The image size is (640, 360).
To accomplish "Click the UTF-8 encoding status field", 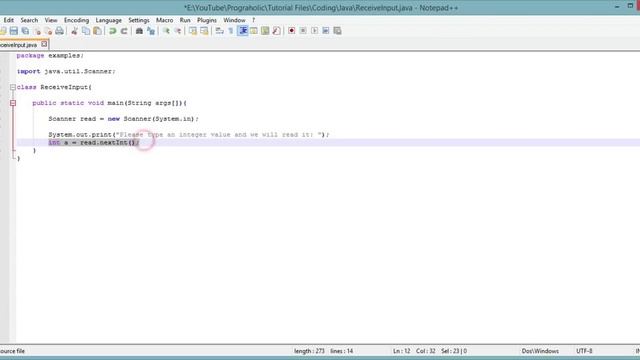I will (584, 351).
